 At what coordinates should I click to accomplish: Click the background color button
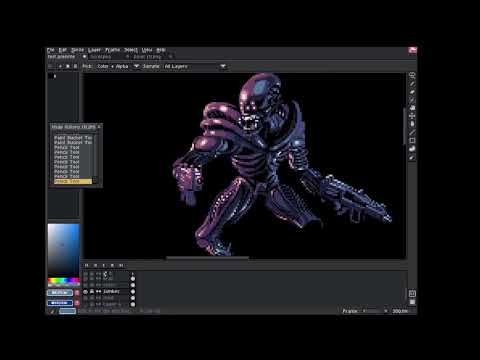(60, 303)
